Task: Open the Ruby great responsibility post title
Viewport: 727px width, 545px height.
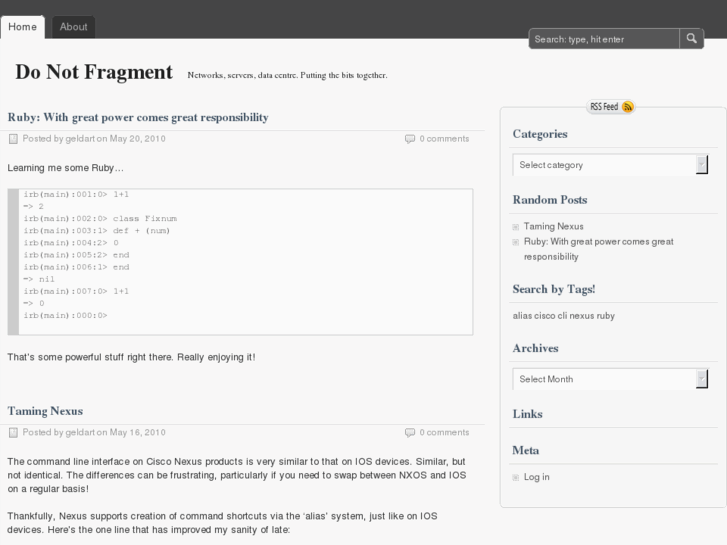Action: coord(138,117)
